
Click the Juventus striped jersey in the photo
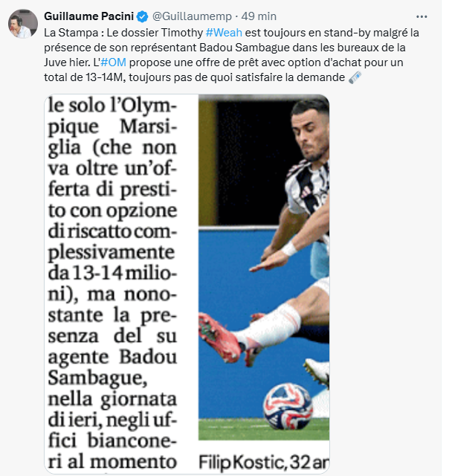[x=307, y=188]
